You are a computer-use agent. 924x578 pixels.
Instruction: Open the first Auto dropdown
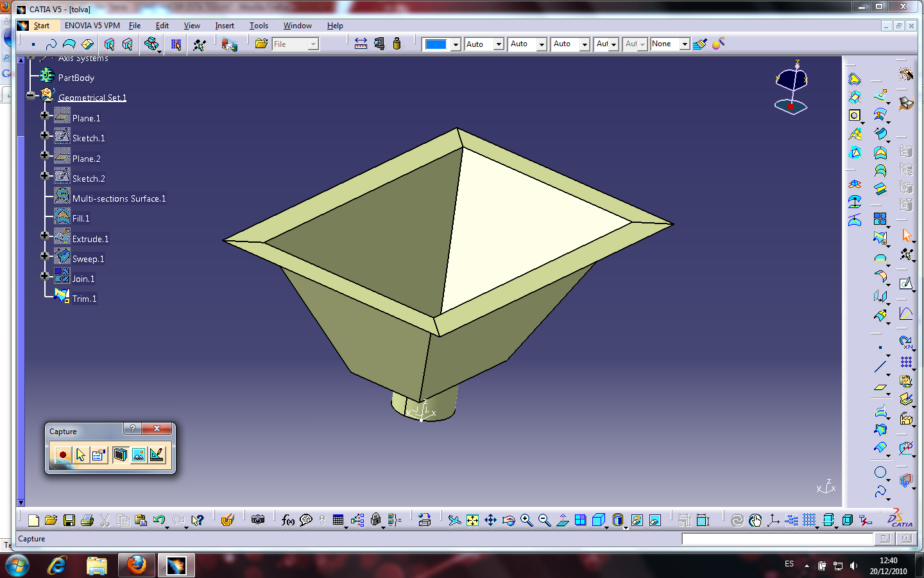pyautogui.click(x=499, y=44)
